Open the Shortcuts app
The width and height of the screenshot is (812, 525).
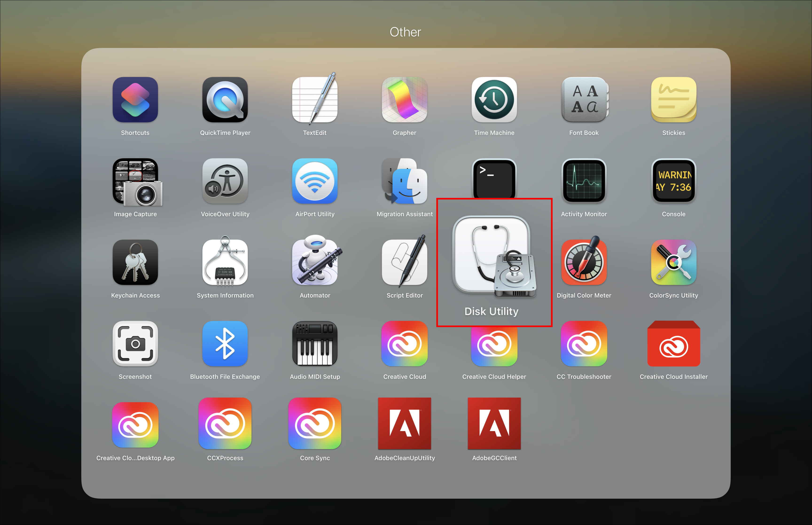[135, 100]
